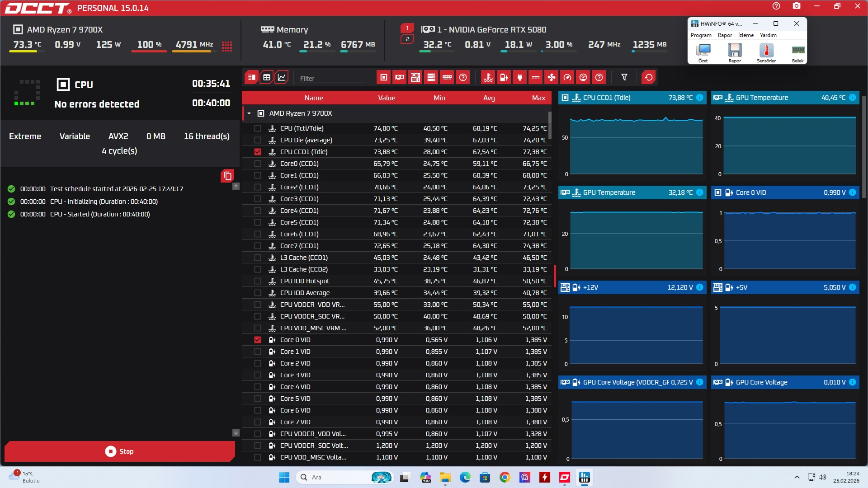Sort table by Min column header

439,98
